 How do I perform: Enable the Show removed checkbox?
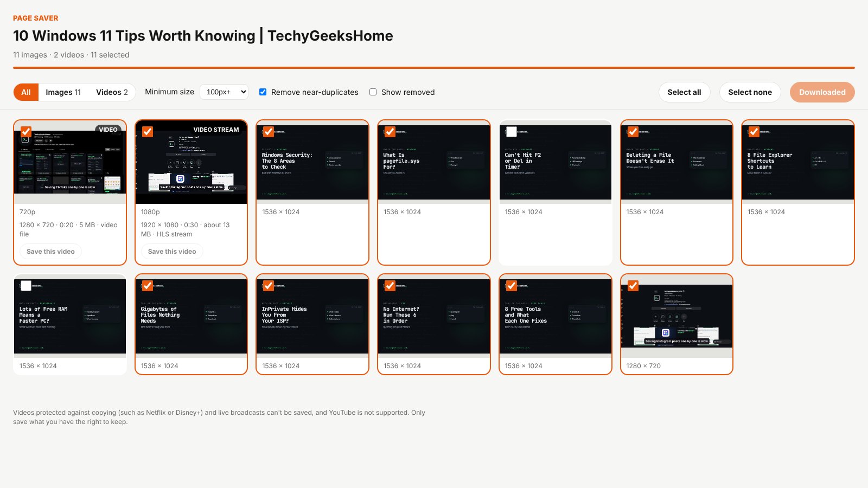click(373, 92)
